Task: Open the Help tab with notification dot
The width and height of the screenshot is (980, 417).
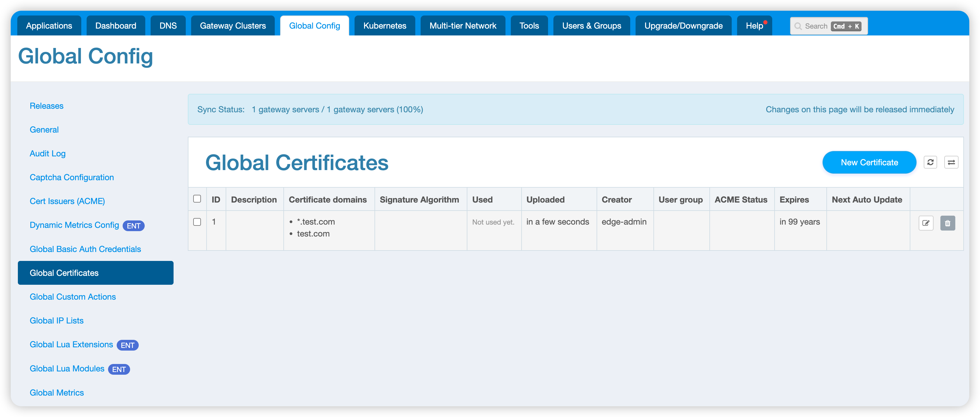Action: click(x=754, y=26)
